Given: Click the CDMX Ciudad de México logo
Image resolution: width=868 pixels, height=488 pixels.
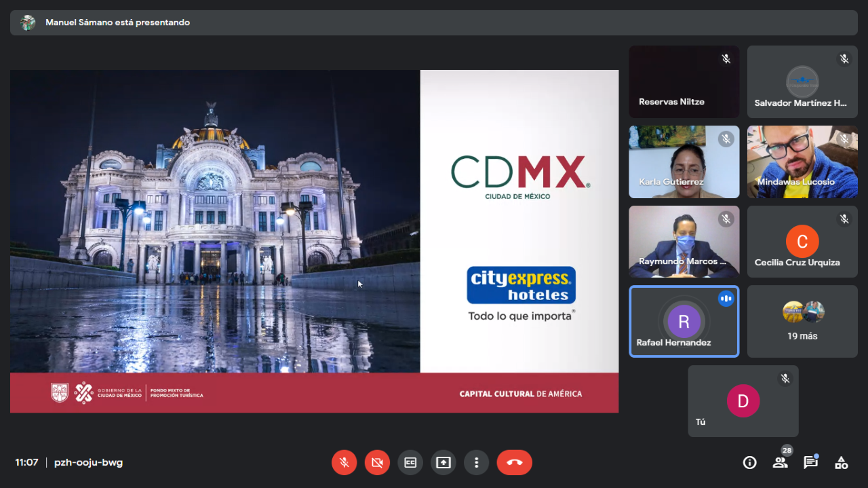Looking at the screenshot, I should tap(521, 176).
